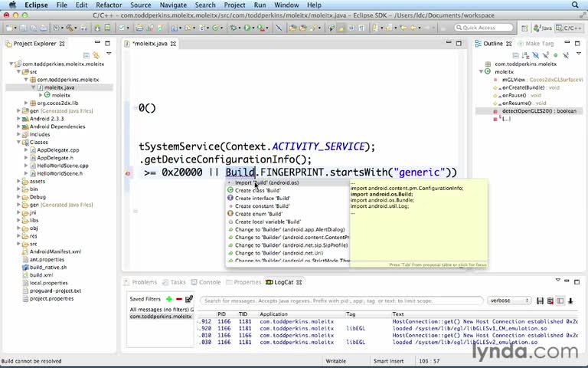Select detectOpenGLES20() in Outline

point(539,110)
